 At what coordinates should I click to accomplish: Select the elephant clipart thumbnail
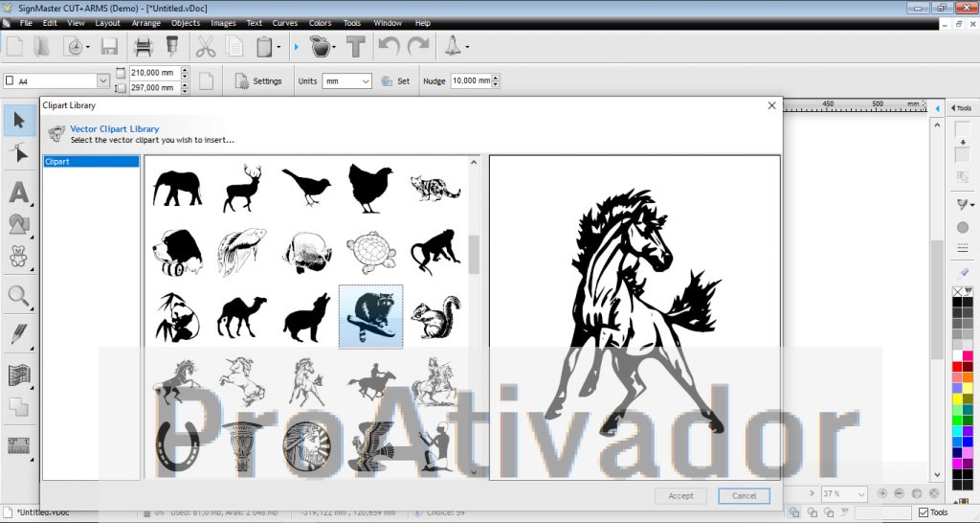click(177, 189)
